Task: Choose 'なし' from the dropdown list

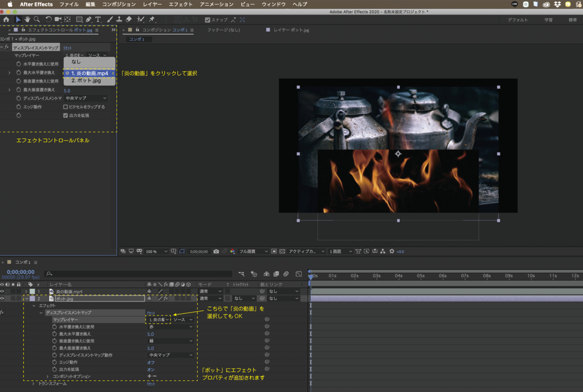Action: (89, 62)
